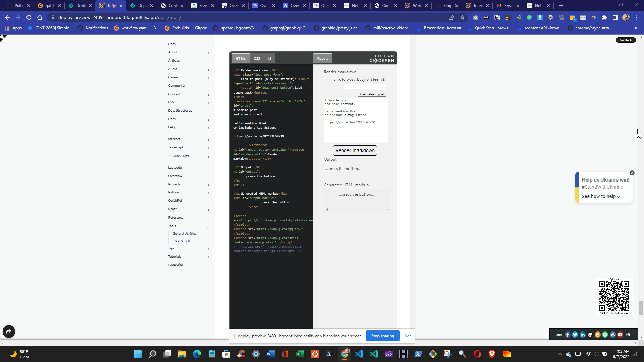Click the screenshot camera extension icon
Viewport: 644px width, 362px height.
click(476, 17)
